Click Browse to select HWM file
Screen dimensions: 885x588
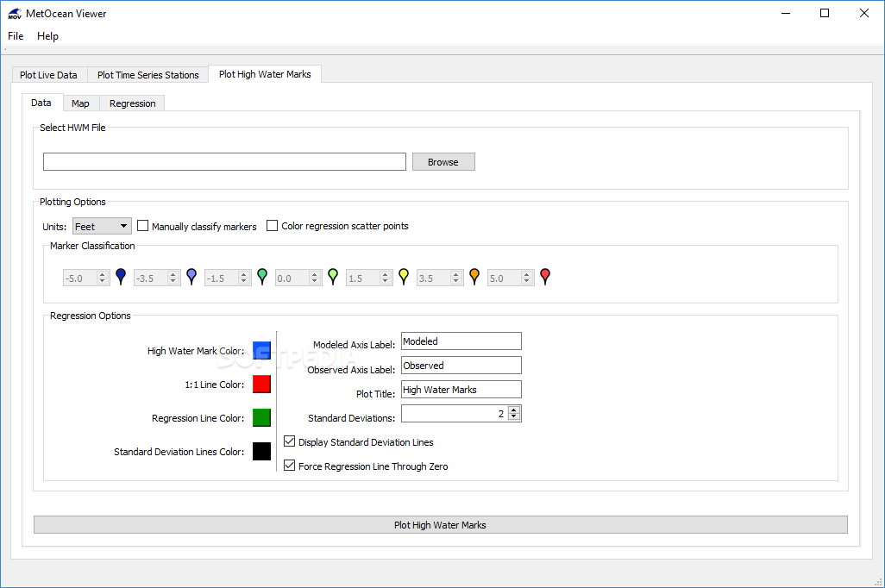point(443,162)
